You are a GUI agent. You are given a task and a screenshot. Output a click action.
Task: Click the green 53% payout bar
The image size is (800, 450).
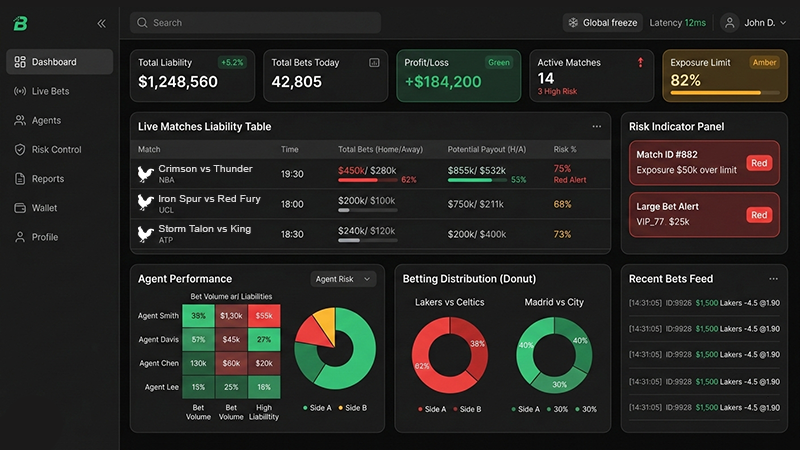coord(478,180)
